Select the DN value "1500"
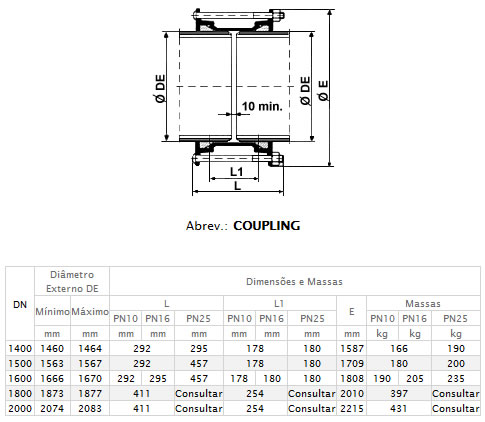This screenshot has width=485, height=422. [x=20, y=364]
